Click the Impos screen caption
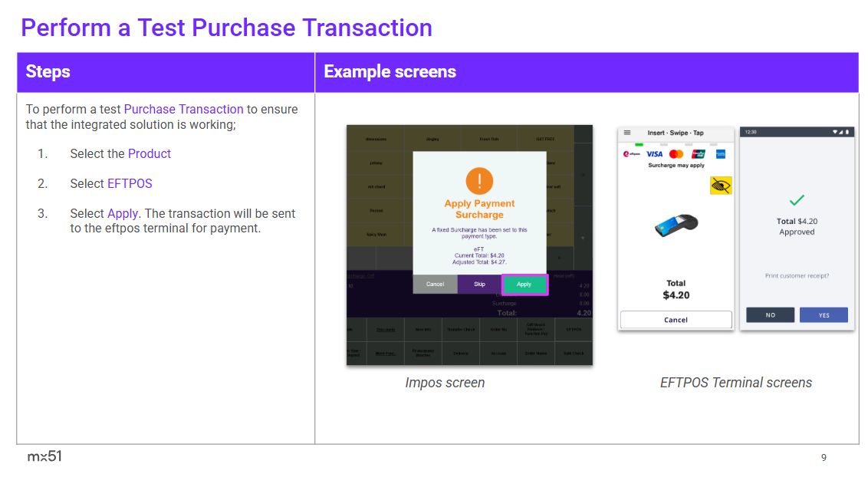 (x=445, y=383)
